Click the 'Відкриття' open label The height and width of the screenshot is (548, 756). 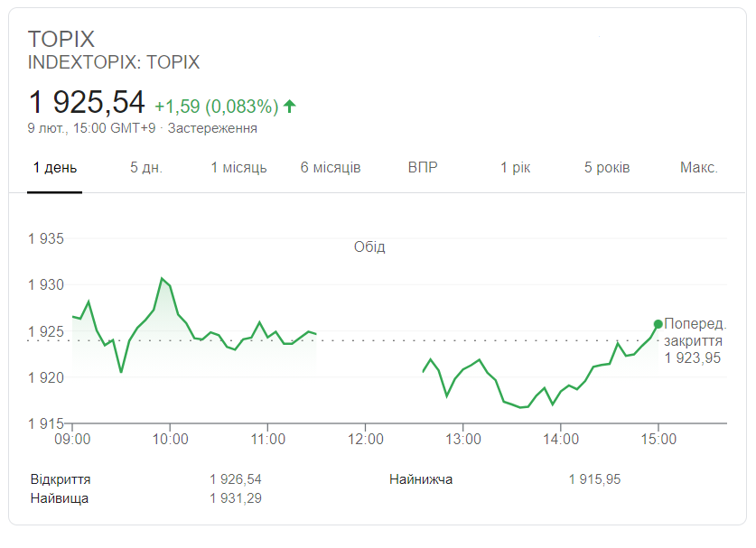(x=61, y=479)
